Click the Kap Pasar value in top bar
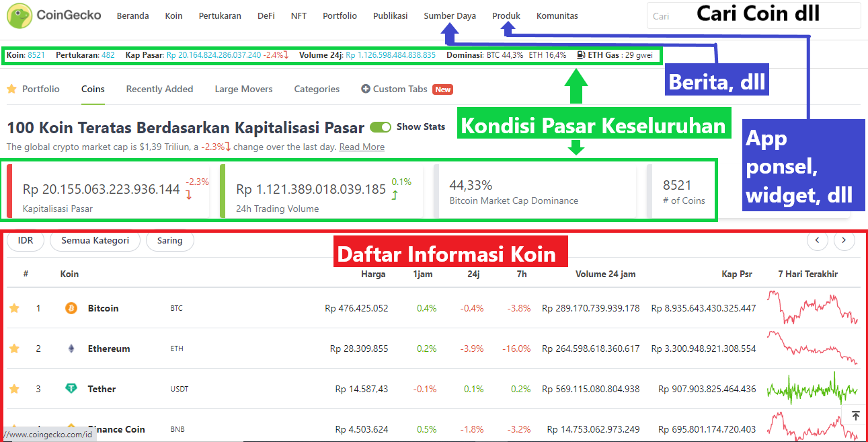 coord(214,55)
